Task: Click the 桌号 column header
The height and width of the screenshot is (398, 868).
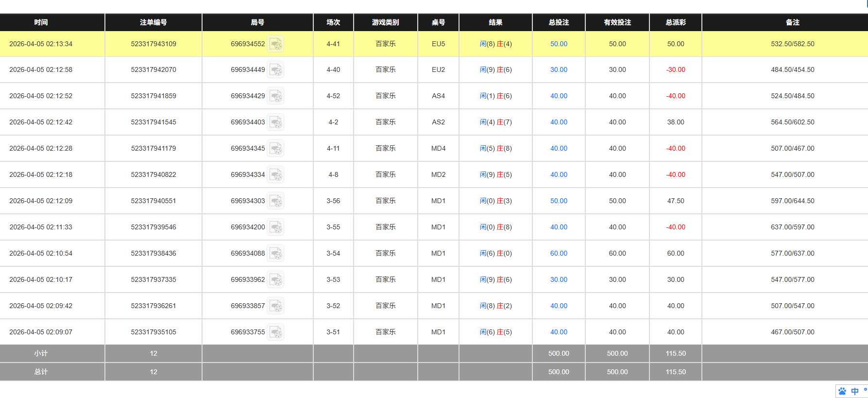Action: (x=438, y=22)
